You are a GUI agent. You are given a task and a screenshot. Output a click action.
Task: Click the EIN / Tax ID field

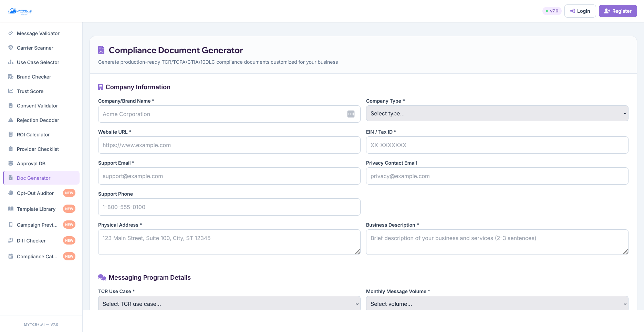497,145
